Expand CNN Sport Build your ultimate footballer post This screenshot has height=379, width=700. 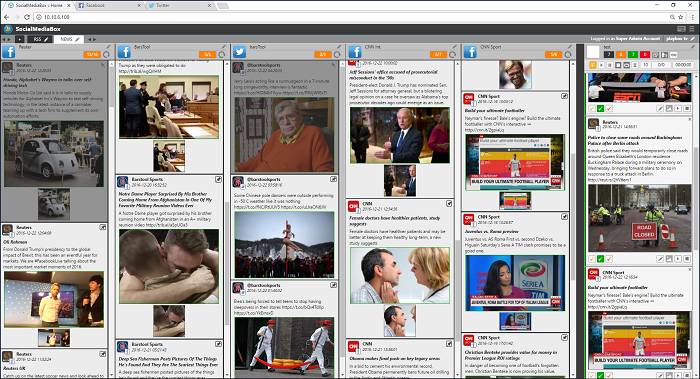(x=564, y=96)
